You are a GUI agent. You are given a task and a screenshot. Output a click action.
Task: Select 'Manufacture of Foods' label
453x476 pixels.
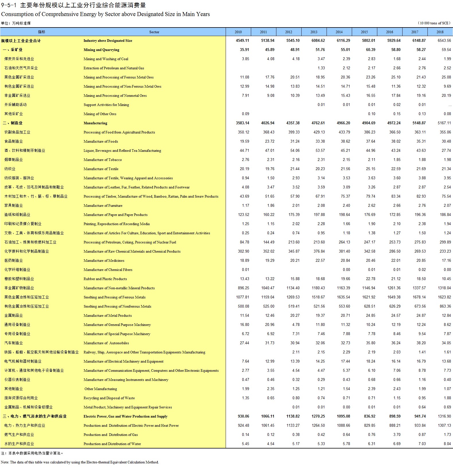point(101,141)
